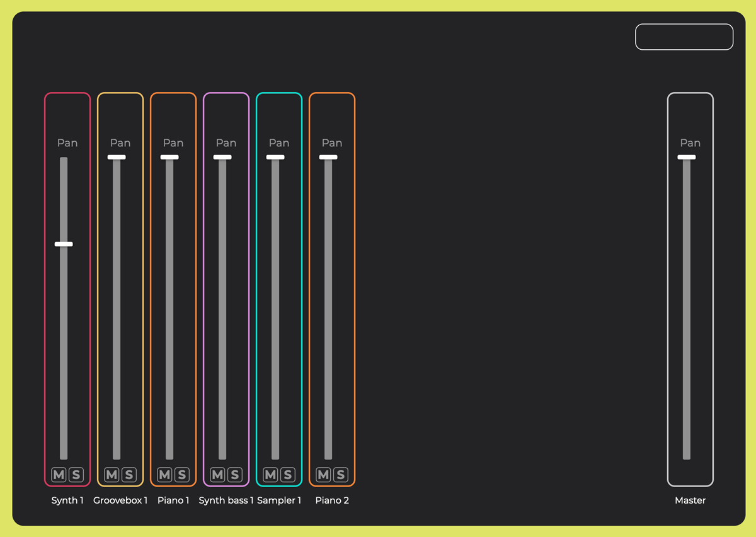Click the Master volume fader handle

coord(687,157)
